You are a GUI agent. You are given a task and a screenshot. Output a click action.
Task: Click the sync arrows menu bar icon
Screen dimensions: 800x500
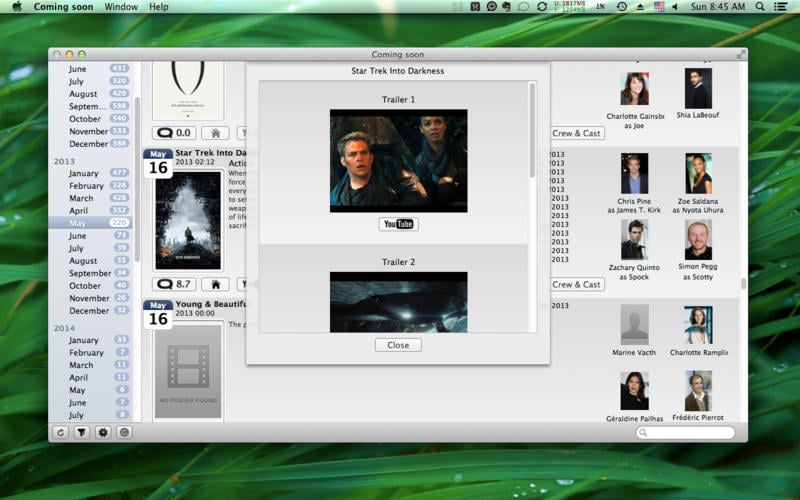pyautogui.click(x=542, y=7)
